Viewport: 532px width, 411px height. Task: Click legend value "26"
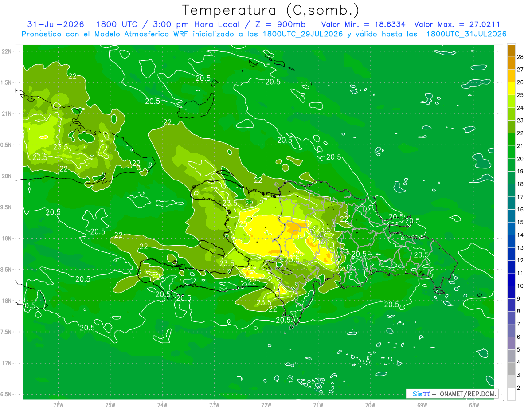[x=520, y=82]
